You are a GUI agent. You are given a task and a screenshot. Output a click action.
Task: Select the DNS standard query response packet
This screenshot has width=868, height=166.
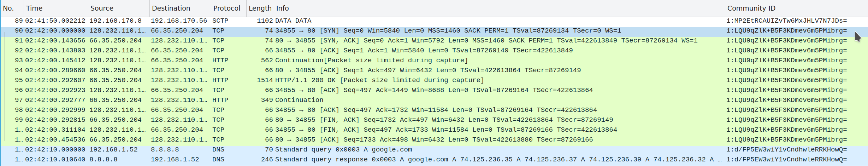click(x=434, y=160)
